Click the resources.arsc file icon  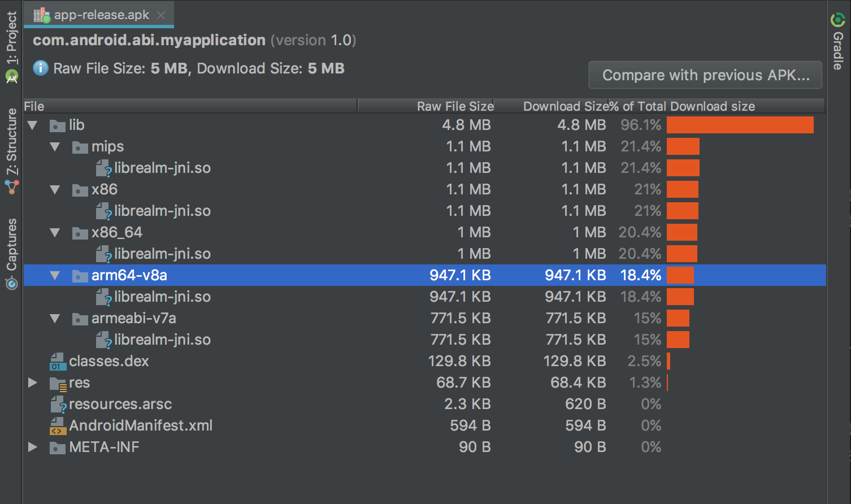(x=58, y=405)
